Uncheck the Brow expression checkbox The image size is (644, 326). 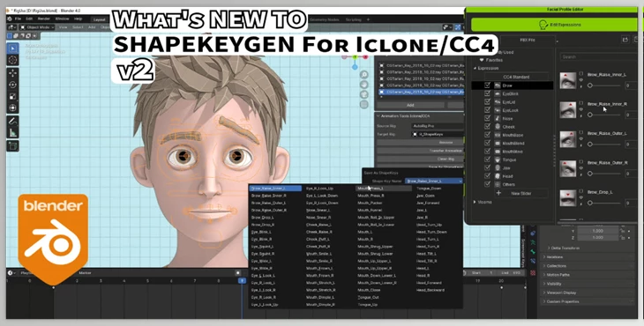[487, 85]
